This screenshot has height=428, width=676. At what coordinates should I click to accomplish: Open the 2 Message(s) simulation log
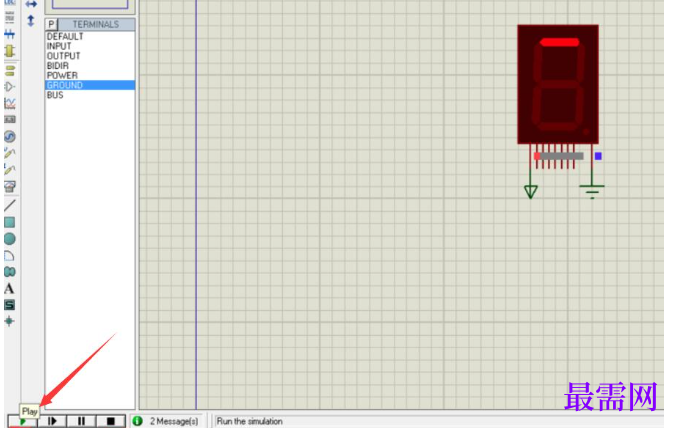167,421
